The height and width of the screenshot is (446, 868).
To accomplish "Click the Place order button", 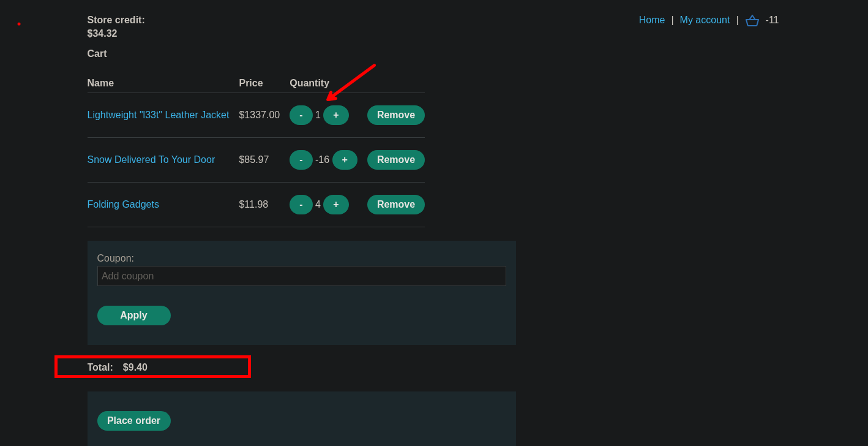I will point(133,421).
